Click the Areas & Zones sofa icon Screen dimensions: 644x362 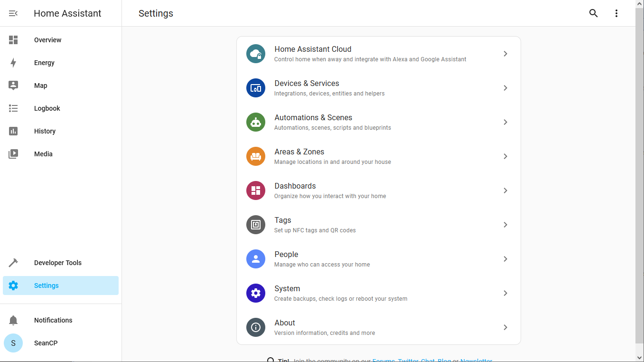(x=256, y=156)
